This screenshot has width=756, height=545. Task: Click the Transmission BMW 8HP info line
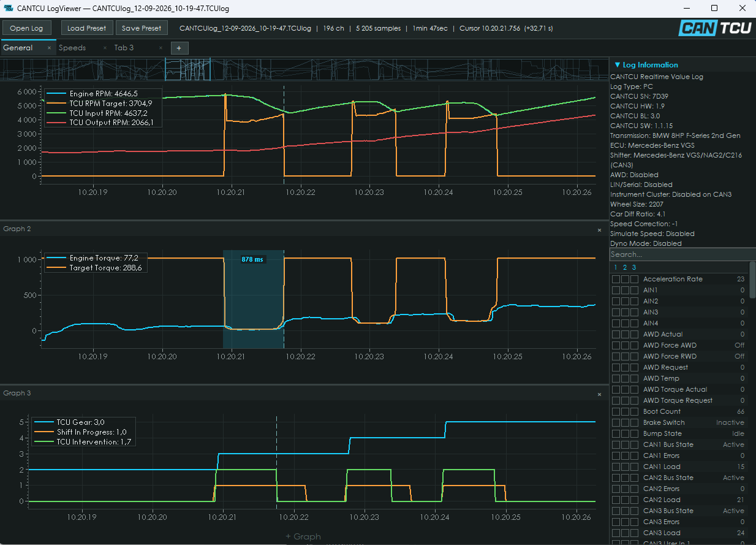tap(675, 135)
